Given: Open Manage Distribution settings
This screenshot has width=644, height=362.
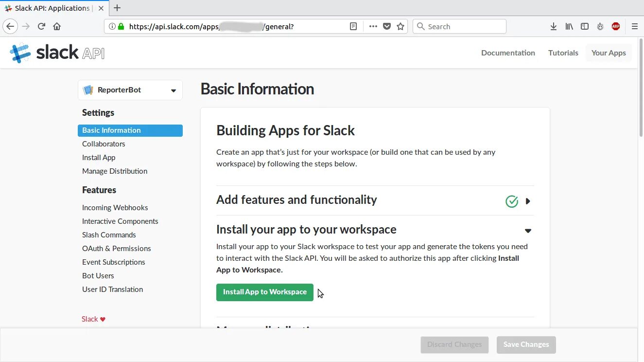Looking at the screenshot, I should coord(115,171).
